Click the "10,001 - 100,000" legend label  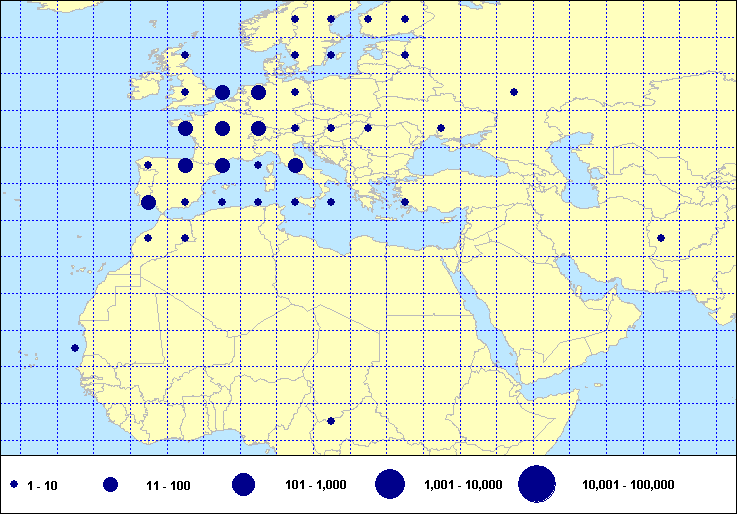click(x=628, y=485)
